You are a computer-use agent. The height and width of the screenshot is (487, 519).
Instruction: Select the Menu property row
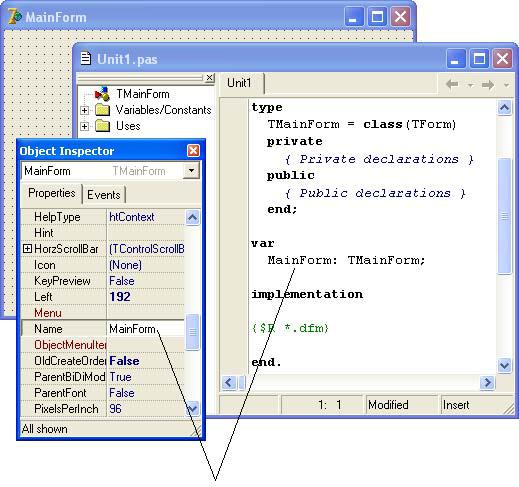coord(103,313)
